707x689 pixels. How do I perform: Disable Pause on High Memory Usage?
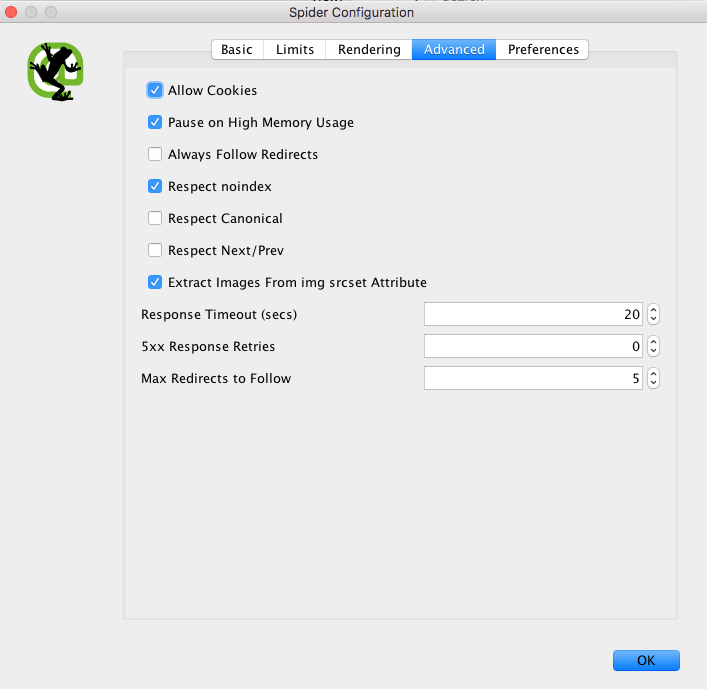[x=155, y=122]
